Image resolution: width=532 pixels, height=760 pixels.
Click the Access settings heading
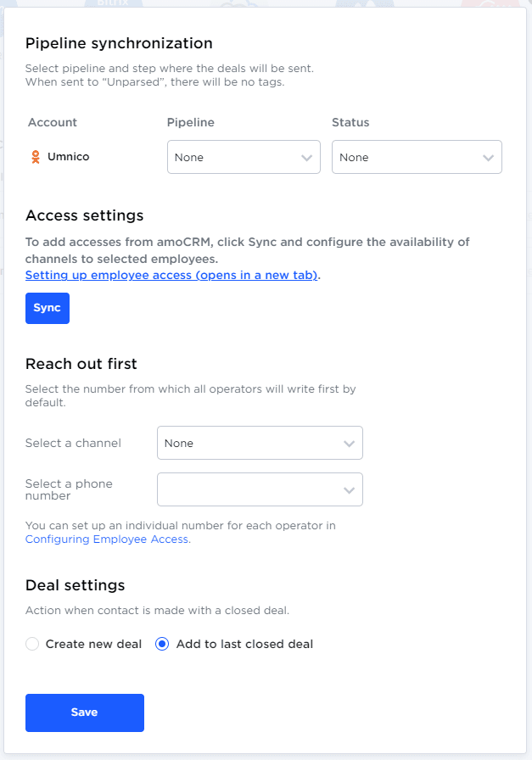coord(85,215)
